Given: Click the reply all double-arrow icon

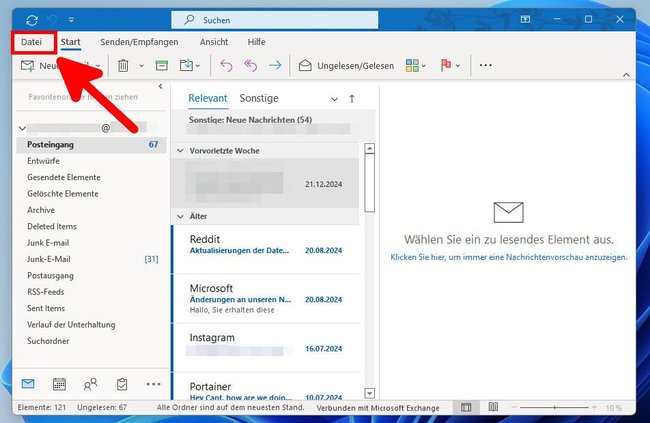Looking at the screenshot, I should coord(251,66).
